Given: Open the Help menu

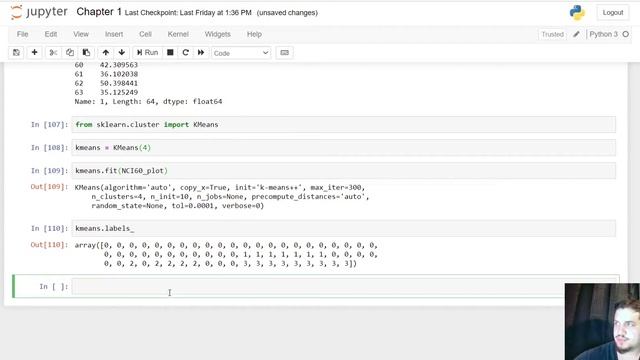Looking at the screenshot, I should click(254, 34).
